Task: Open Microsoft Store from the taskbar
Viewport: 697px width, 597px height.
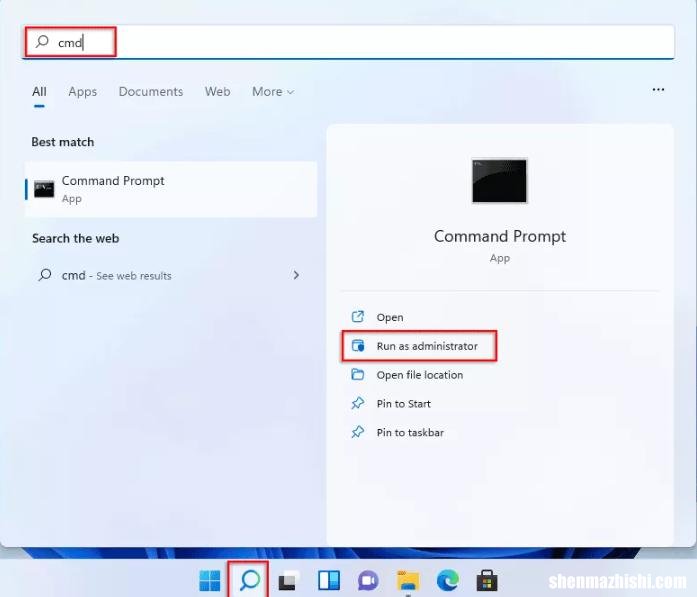Action: click(487, 581)
